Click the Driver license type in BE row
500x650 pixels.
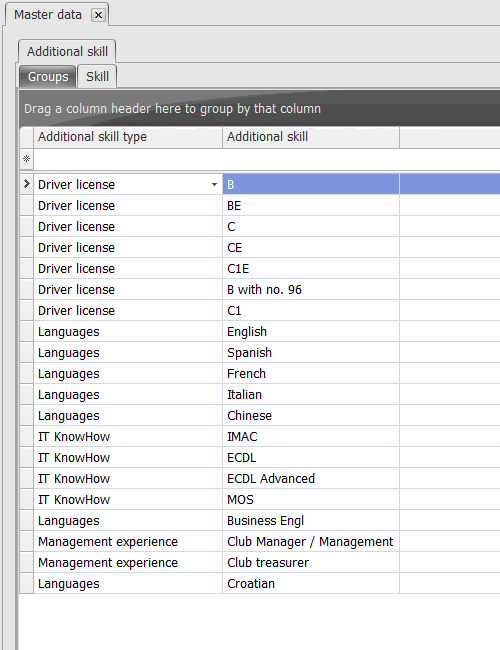click(128, 206)
